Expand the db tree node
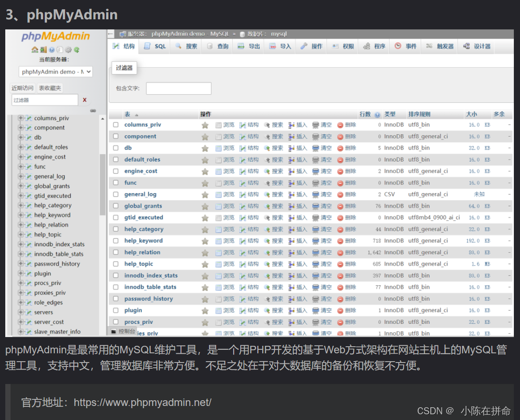 point(21,137)
